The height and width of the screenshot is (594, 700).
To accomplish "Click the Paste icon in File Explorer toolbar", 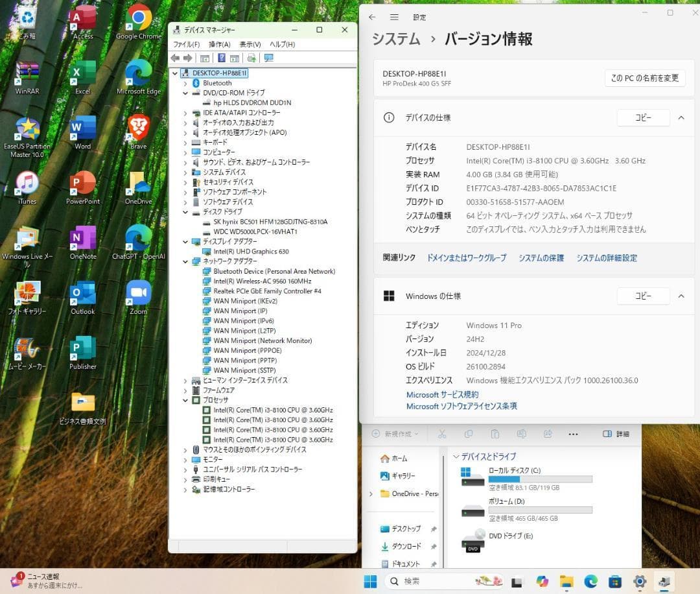I will (x=495, y=434).
